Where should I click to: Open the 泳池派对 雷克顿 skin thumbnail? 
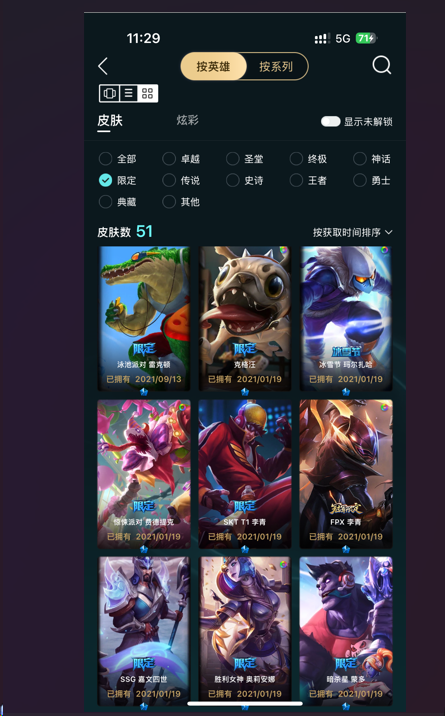(144, 318)
